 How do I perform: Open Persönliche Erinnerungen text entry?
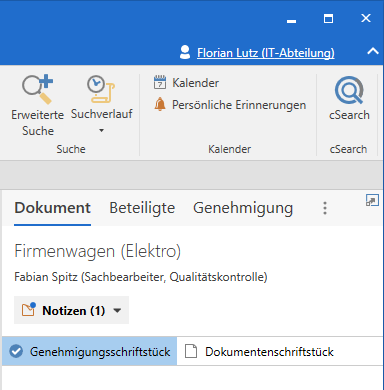pyautogui.click(x=239, y=105)
